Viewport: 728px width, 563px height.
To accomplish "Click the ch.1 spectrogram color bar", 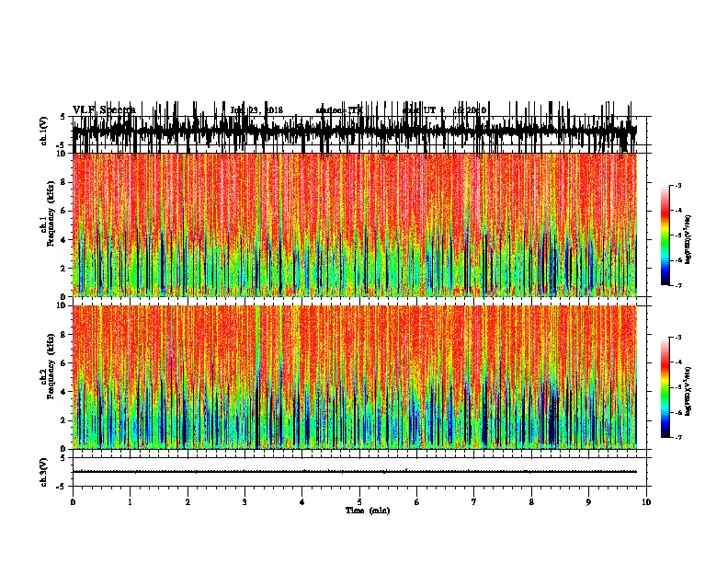I will click(x=665, y=236).
